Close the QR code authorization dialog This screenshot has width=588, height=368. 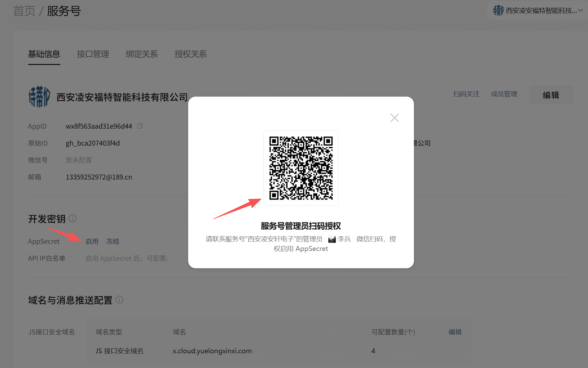point(395,118)
